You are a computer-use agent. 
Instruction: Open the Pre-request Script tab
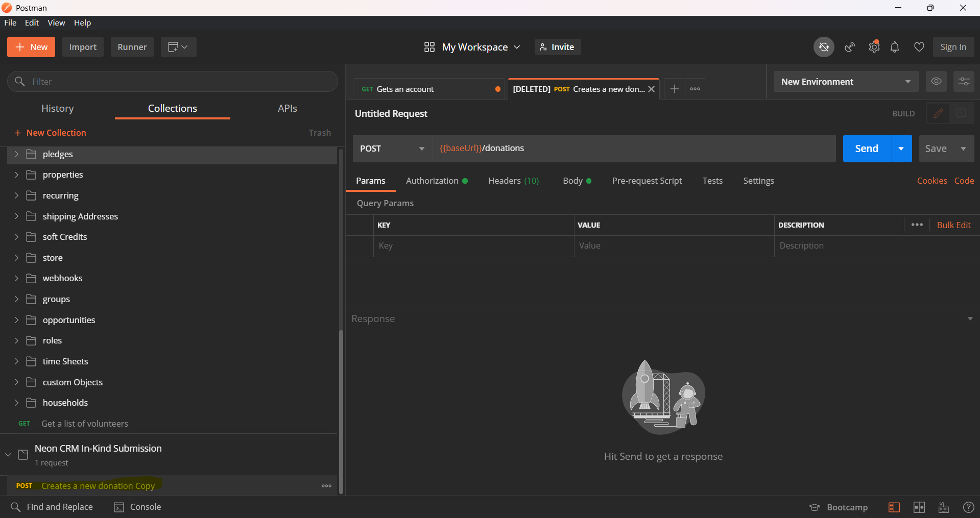(647, 181)
